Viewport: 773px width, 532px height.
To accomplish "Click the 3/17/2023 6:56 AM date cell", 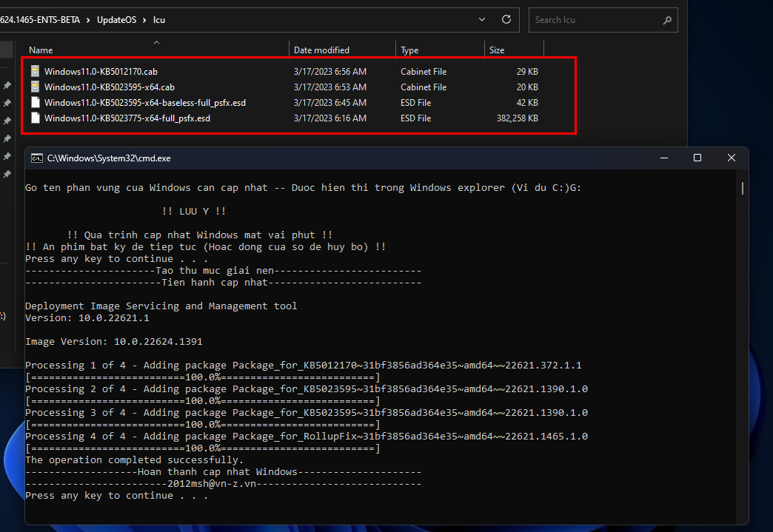I will coord(329,72).
